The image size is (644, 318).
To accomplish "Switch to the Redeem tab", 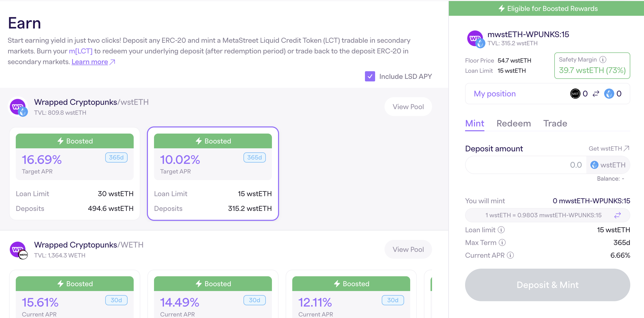I will (x=513, y=124).
